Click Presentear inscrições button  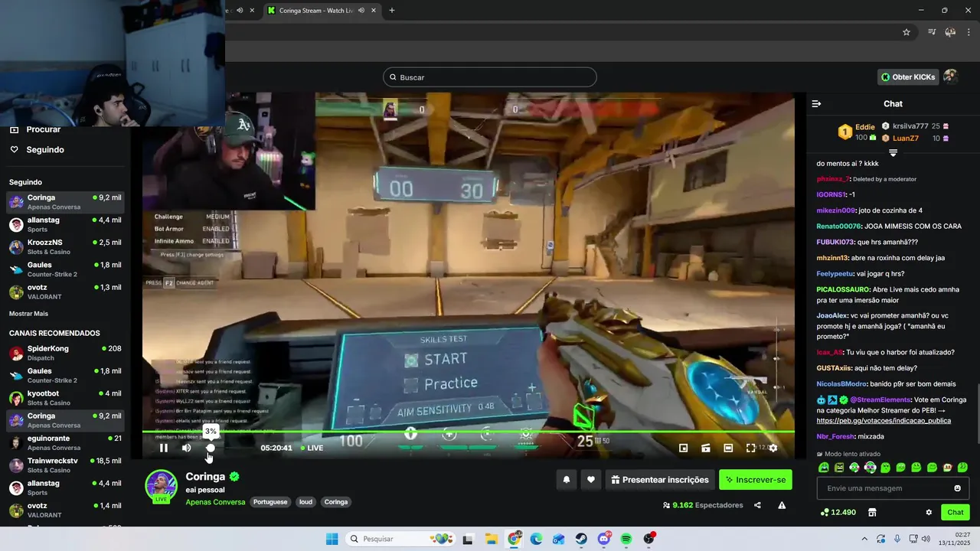660,480
